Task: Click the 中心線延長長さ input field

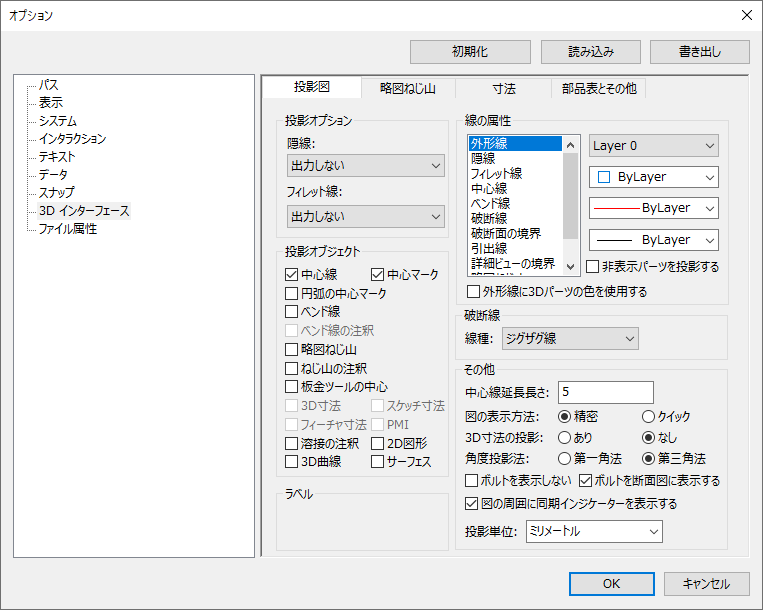Action: [x=606, y=392]
